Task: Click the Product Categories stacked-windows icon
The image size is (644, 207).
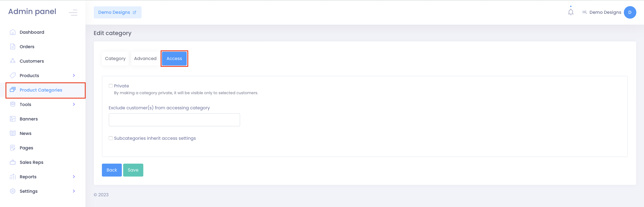Action: coord(13,90)
